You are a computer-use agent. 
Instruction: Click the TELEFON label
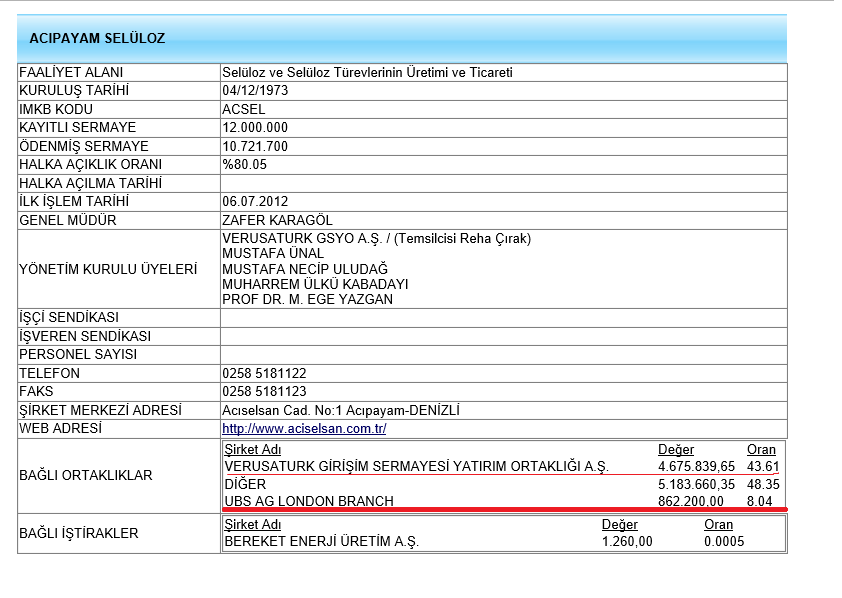49,374
